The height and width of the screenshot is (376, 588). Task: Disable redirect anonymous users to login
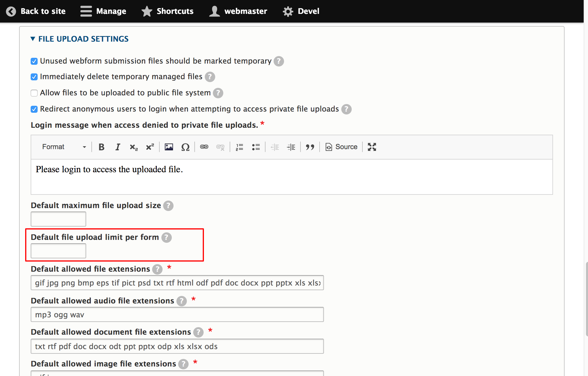34,109
